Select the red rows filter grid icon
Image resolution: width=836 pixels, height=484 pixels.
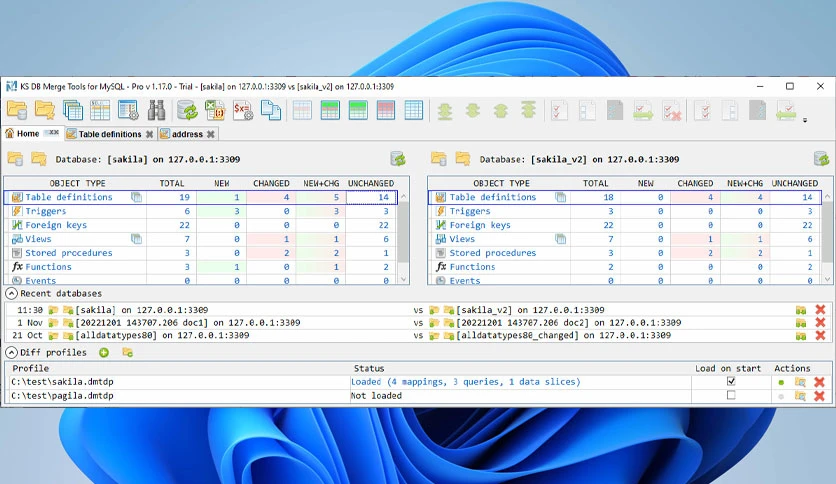click(x=385, y=110)
